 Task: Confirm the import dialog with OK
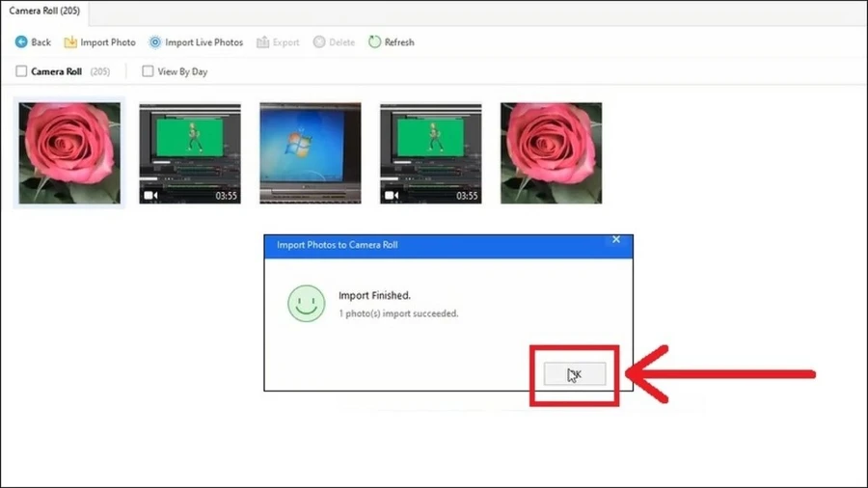point(575,374)
